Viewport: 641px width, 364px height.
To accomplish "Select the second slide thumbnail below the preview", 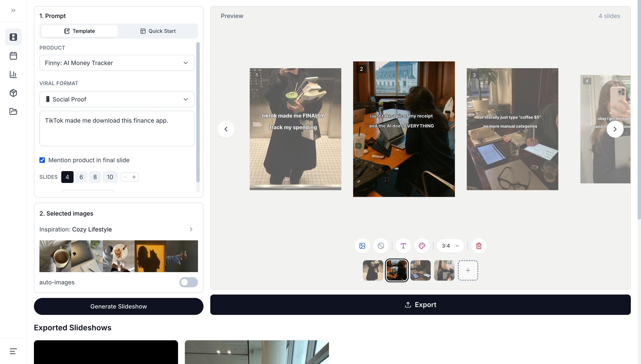I will (396, 270).
